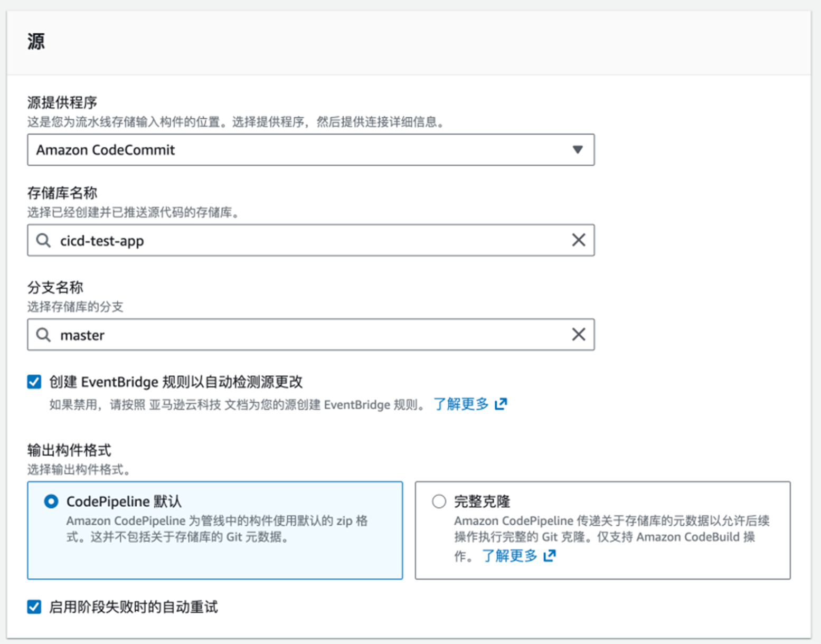The height and width of the screenshot is (644, 821).
Task: Click the full clone card description text
Action: coord(611,529)
